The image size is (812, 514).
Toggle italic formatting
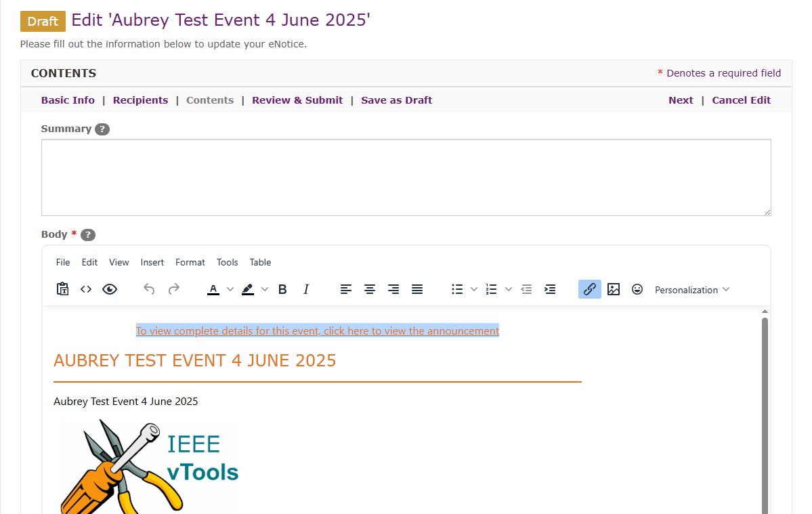[x=306, y=289]
